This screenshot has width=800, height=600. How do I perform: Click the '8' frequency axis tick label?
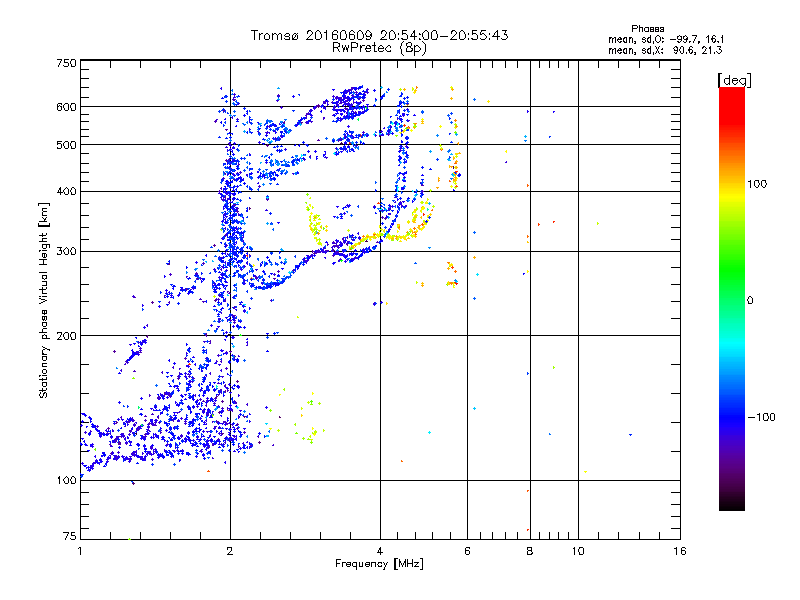530,551
